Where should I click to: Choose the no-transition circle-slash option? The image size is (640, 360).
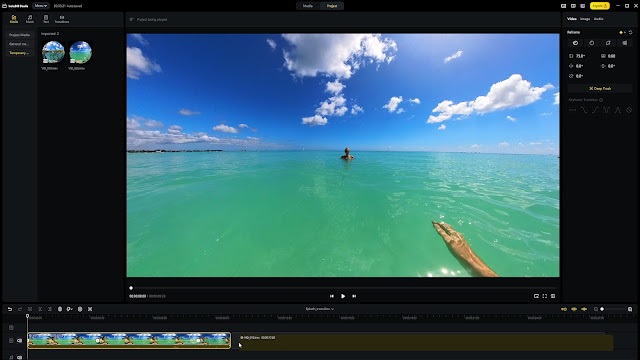click(629, 110)
